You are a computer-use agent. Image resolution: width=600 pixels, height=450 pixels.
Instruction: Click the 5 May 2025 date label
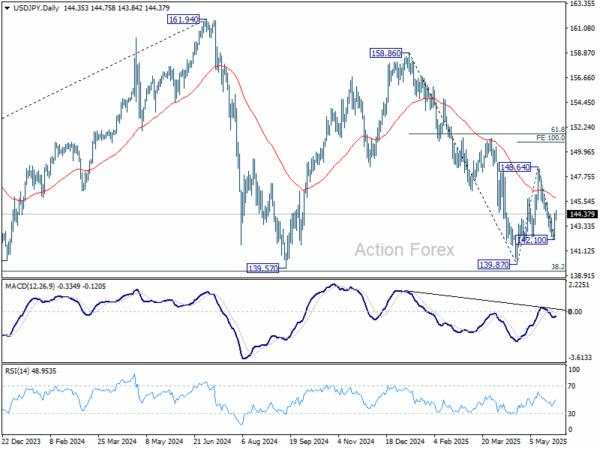548,441
